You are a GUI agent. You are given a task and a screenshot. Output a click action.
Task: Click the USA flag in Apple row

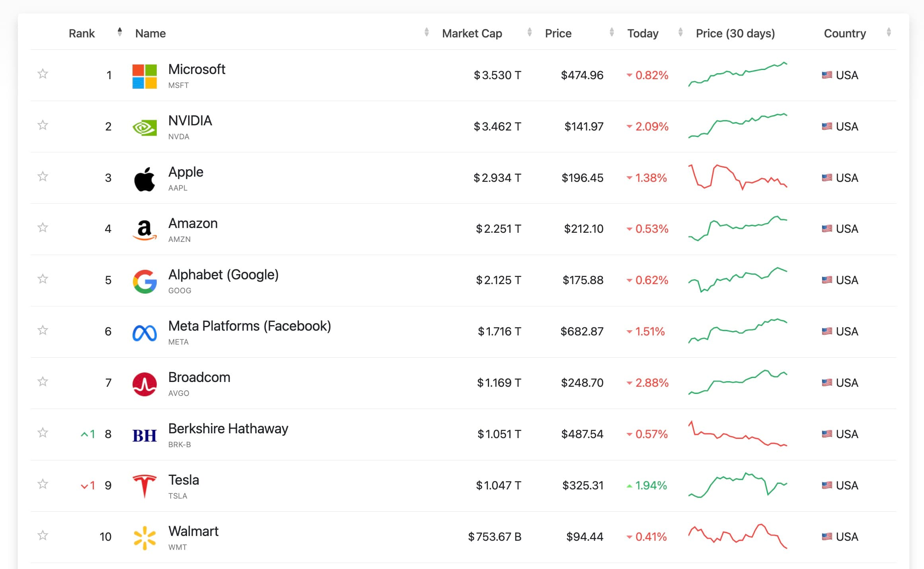(827, 177)
